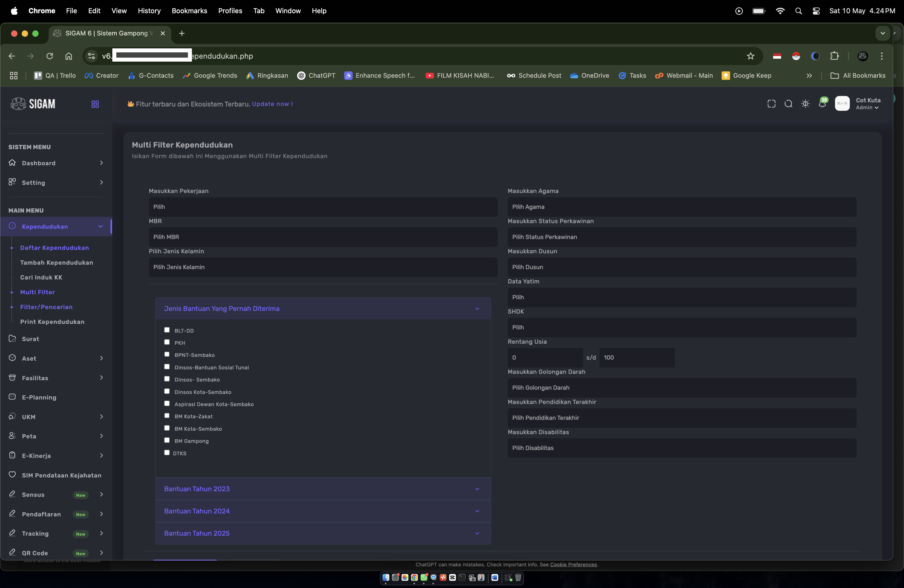Click the SIGAM logo
The height and width of the screenshot is (588, 904).
33,104
